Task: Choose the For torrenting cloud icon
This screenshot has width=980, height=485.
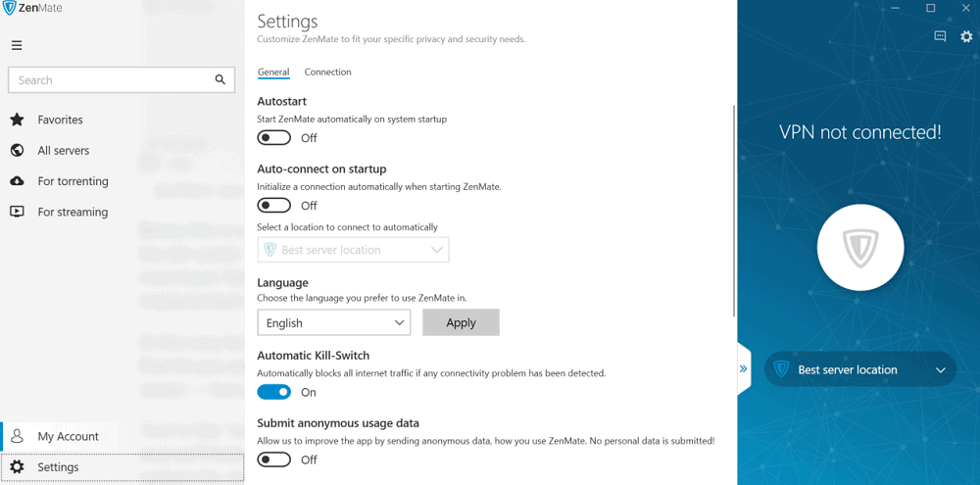Action: tap(18, 181)
